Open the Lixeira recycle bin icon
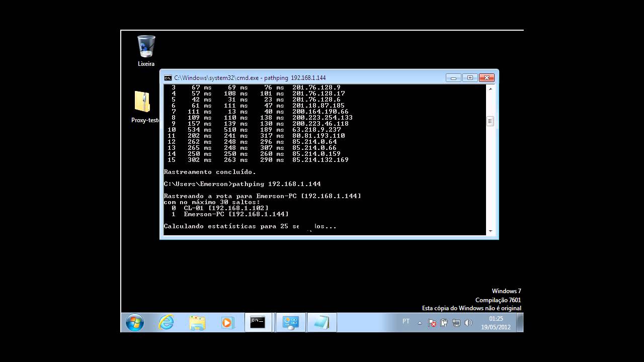The height and width of the screenshot is (362, 644). (x=146, y=50)
